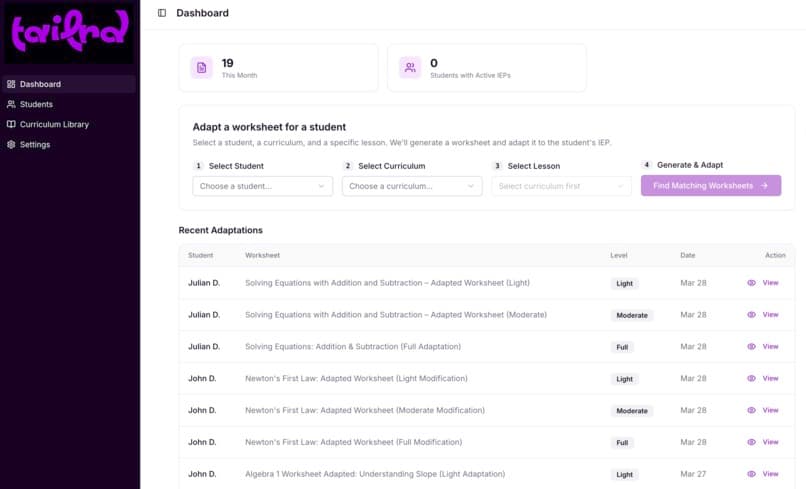Click the Student column header
The width and height of the screenshot is (806, 489).
tap(200, 255)
